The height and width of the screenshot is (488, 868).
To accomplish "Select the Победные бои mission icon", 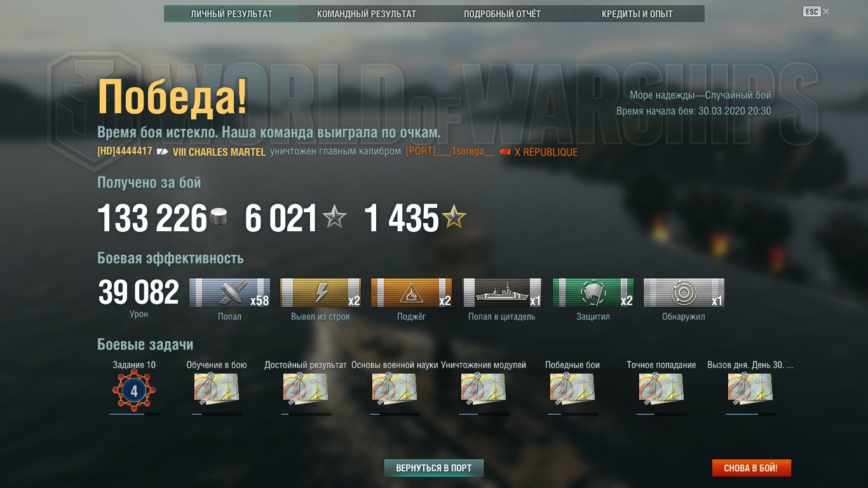I will pyautogui.click(x=573, y=389).
